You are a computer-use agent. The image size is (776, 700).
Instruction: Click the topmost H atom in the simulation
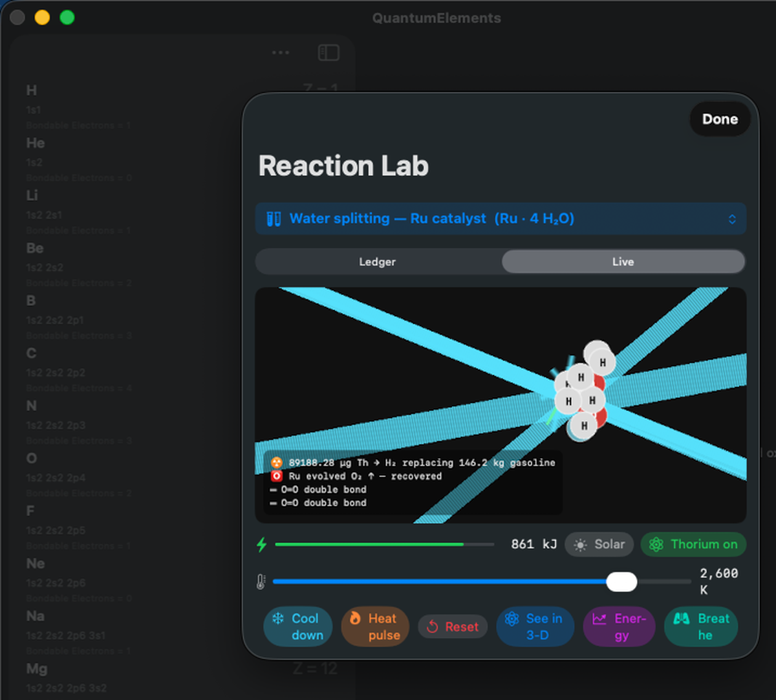[x=603, y=362]
